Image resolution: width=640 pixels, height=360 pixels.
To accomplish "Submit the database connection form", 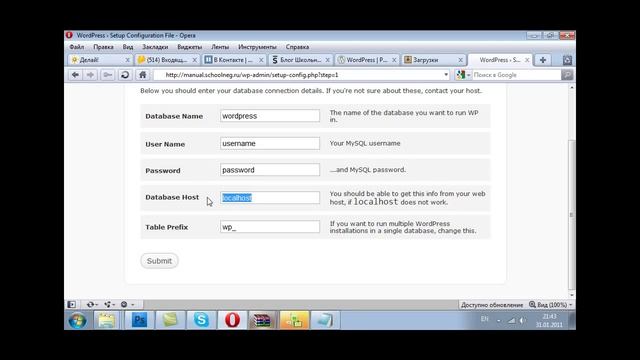I will pyautogui.click(x=159, y=261).
